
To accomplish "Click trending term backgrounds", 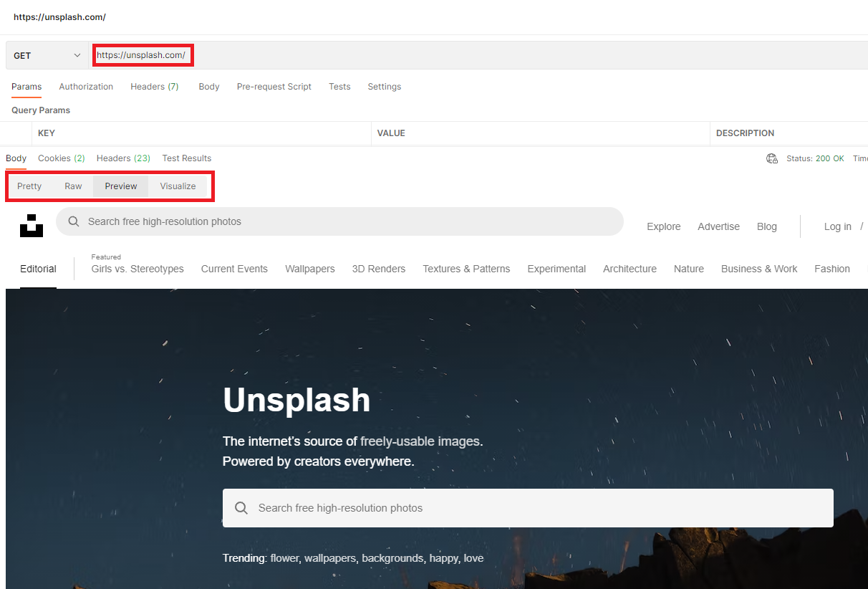I will click(394, 558).
